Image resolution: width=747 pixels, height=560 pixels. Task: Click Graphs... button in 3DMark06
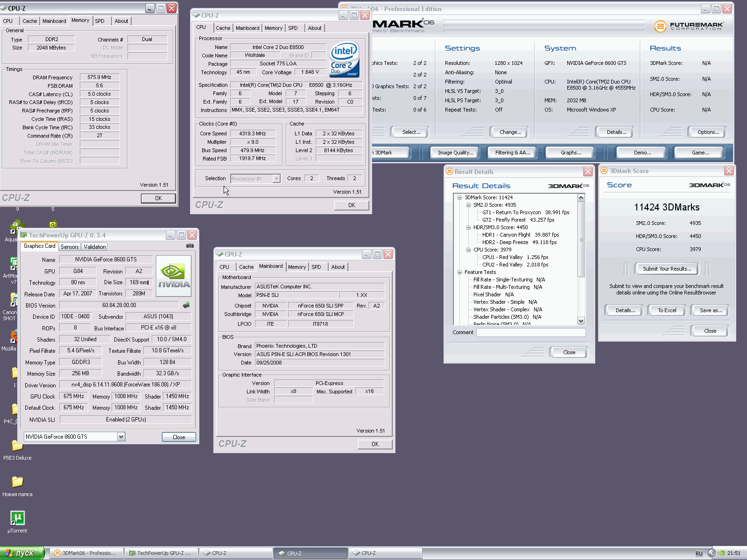click(571, 153)
